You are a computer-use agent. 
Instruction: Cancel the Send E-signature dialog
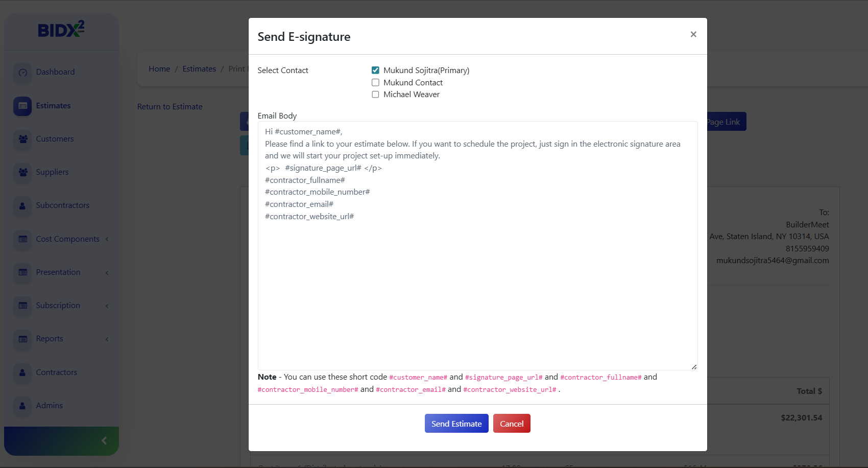tap(512, 423)
